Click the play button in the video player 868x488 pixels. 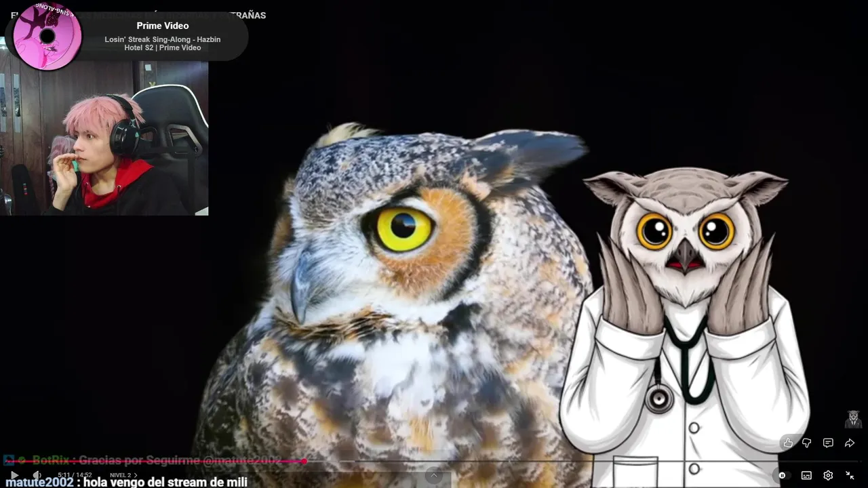click(14, 475)
